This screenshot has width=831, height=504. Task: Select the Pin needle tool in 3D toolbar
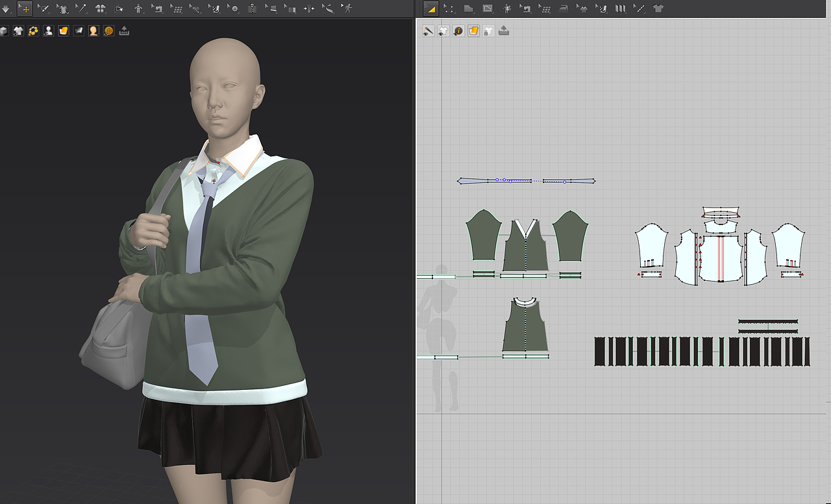point(81,8)
